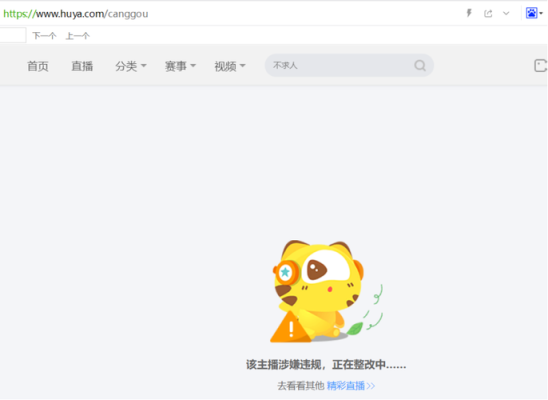
Task: Click the lightning speed-mode icon in address bar
Action: [469, 13]
